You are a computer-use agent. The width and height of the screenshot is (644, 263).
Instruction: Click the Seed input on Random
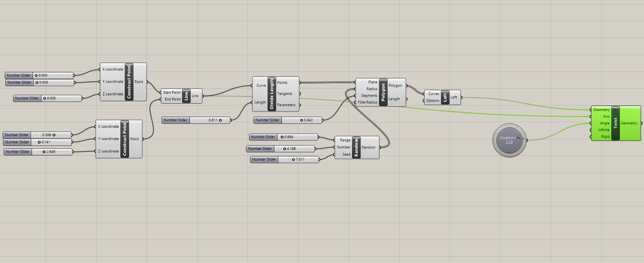click(x=346, y=155)
